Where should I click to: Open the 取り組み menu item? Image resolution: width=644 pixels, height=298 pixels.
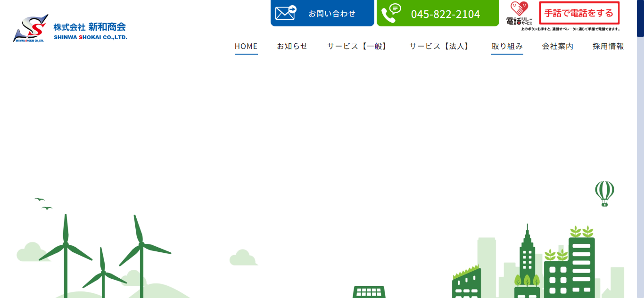[507, 46]
